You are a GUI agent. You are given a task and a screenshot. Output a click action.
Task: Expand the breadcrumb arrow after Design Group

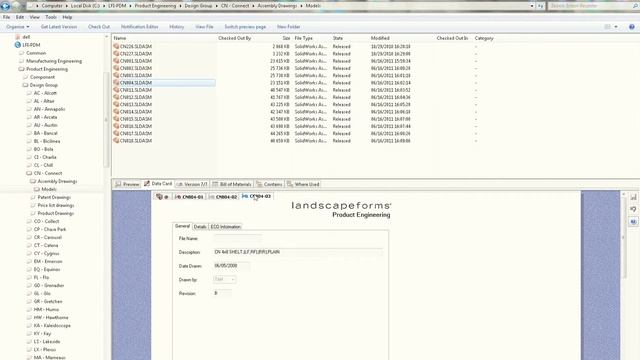pyautogui.click(x=216, y=6)
